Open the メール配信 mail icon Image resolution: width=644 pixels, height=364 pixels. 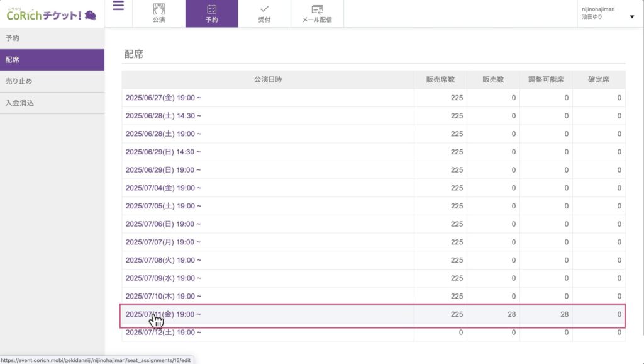[317, 9]
